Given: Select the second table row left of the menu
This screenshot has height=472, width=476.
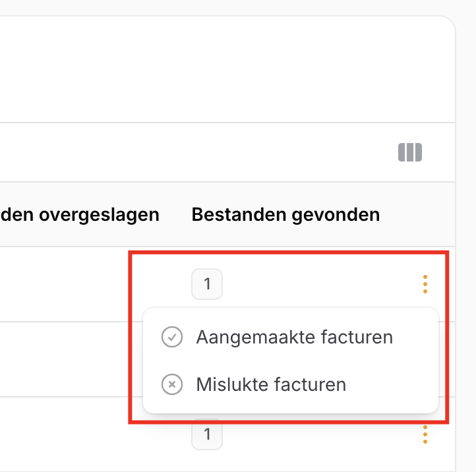Looking at the screenshot, I should click(x=66, y=359).
